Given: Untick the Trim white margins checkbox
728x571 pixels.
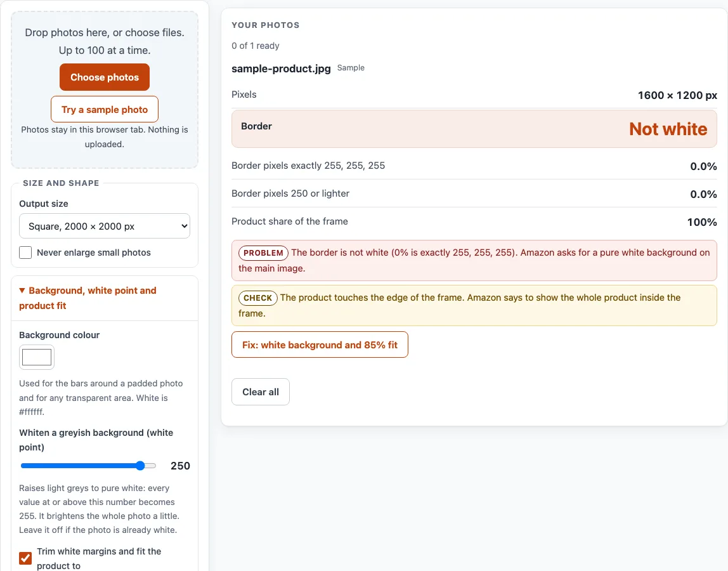Looking at the screenshot, I should (25, 558).
